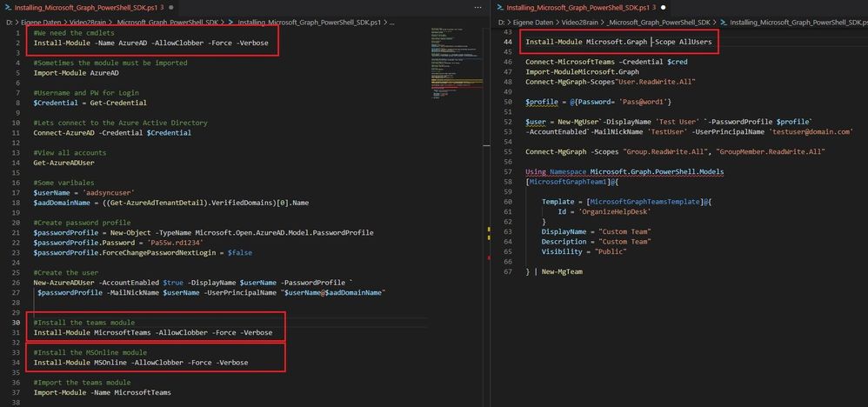Click PowerShell file icon on left tab
Viewport: 868px width, 407px height.
(x=8, y=8)
